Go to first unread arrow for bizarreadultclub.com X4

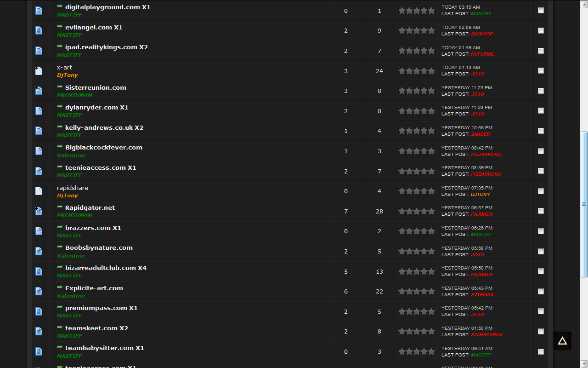[x=60, y=267]
